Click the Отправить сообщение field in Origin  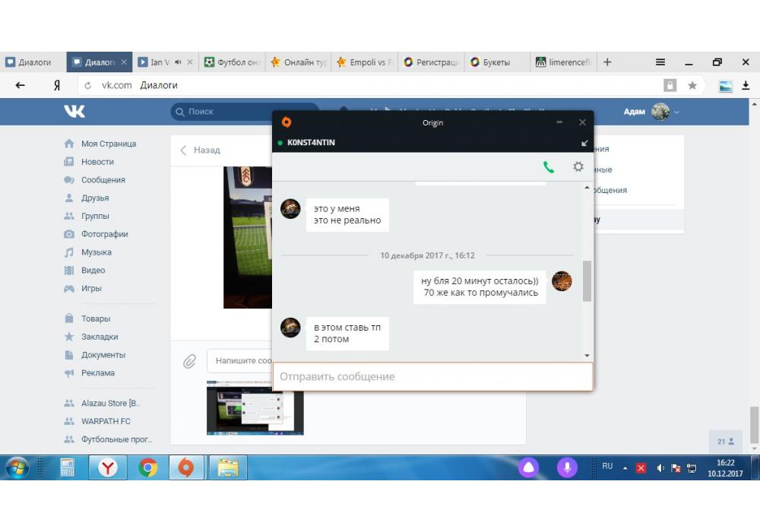tap(432, 376)
